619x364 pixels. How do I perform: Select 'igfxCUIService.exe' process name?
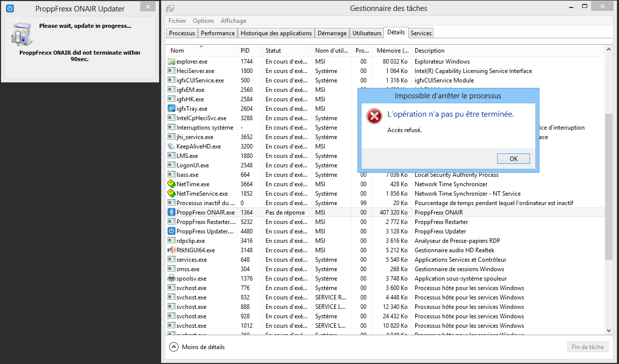200,80
